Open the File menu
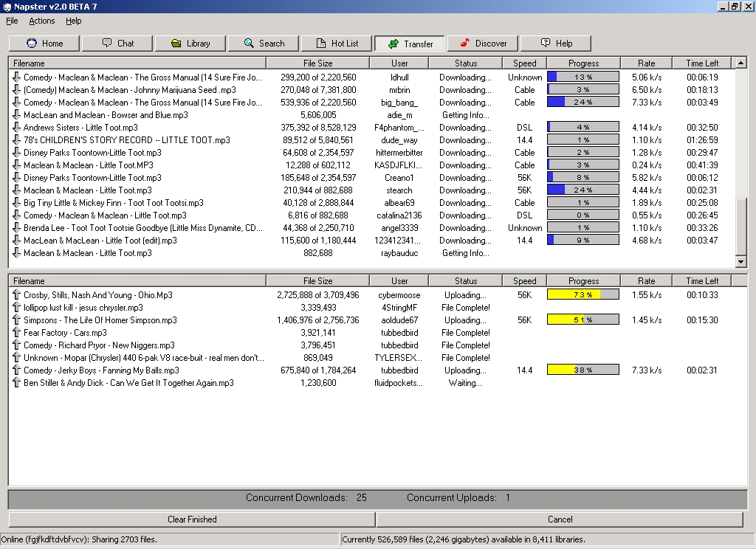This screenshot has height=549, width=756. click(12, 21)
